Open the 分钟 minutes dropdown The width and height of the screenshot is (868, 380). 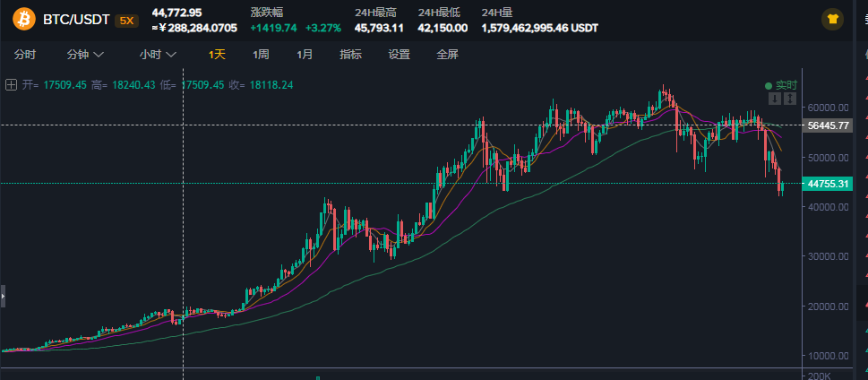point(85,55)
